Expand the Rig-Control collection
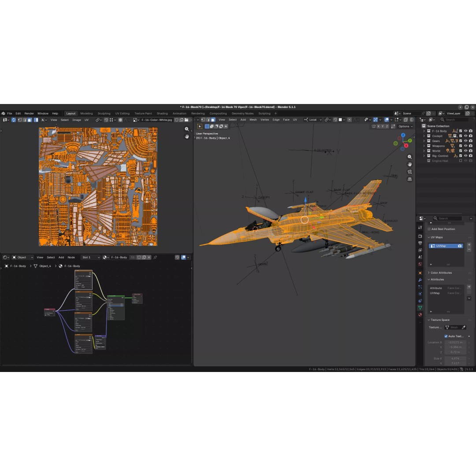Image resolution: width=476 pixels, height=476 pixels. pos(424,156)
